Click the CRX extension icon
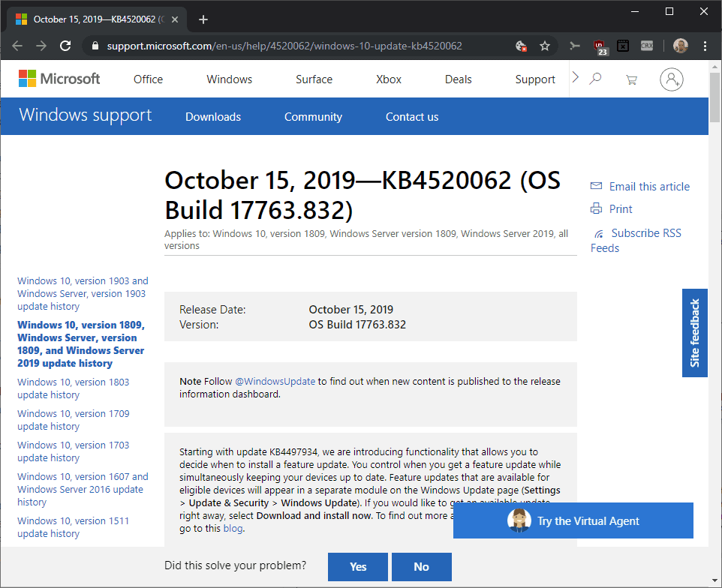Screen dimensions: 722x588 (x=646, y=46)
